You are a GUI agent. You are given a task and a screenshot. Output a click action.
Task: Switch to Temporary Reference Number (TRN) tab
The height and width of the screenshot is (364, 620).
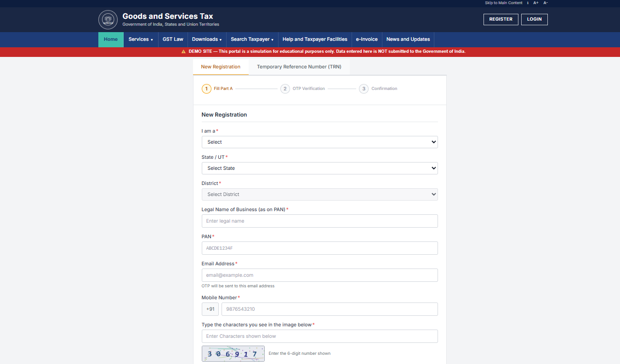[299, 67]
